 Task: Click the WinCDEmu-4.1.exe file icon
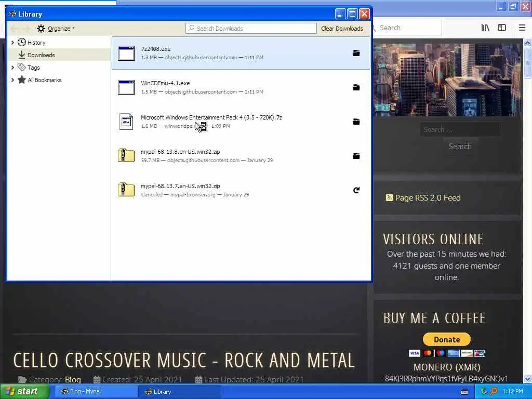pyautogui.click(x=126, y=87)
